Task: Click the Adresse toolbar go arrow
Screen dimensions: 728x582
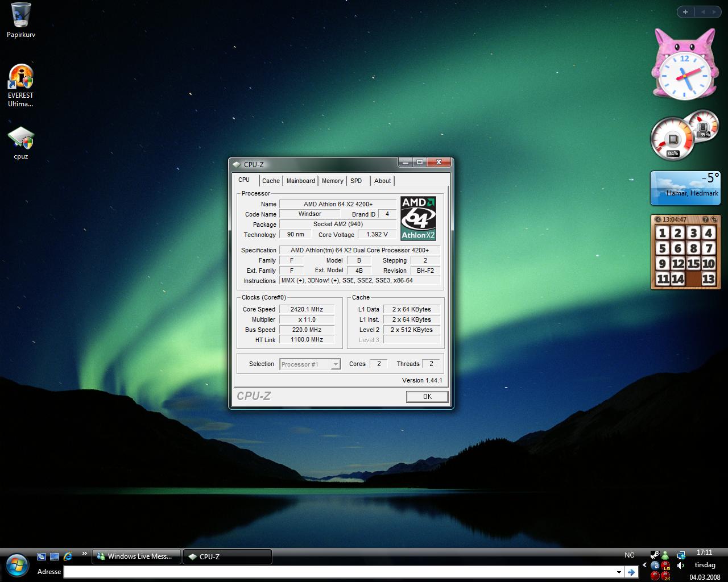Action: tap(631, 572)
